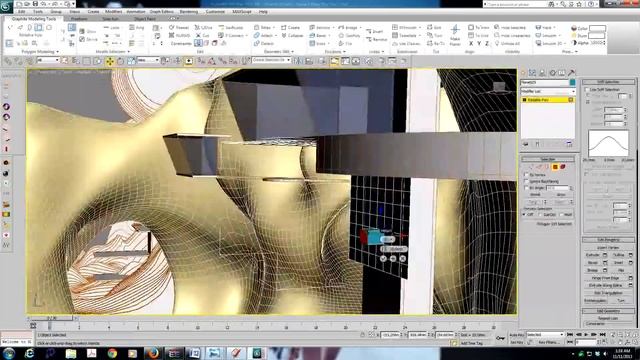Play the animation
This screenshot has height=360, width=640.
click(x=586, y=335)
